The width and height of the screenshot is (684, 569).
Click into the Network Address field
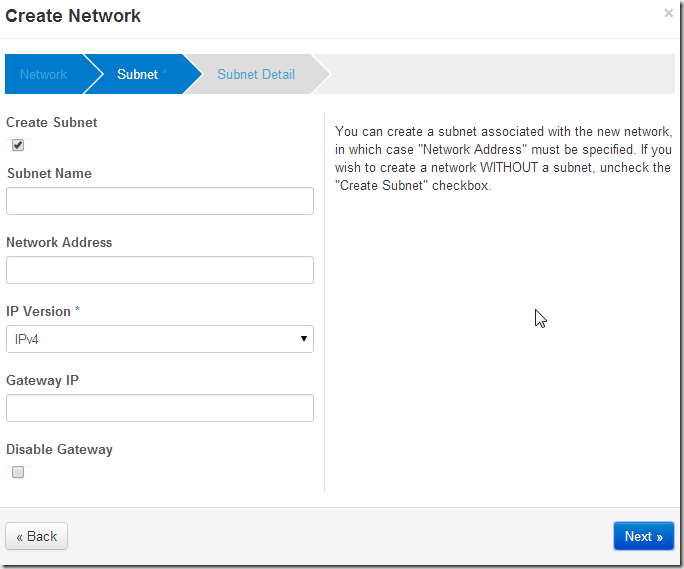tap(160, 270)
